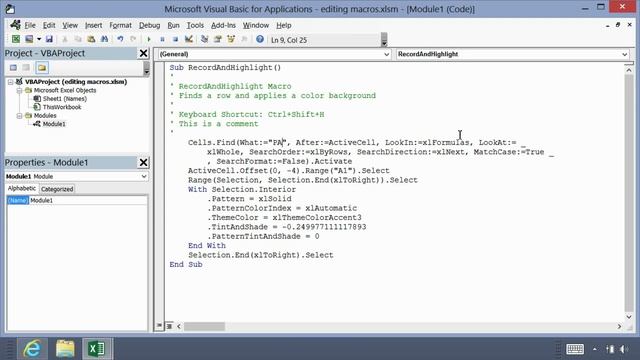Toggle Design Mode icon
Viewport: 640px width, 360px height.
point(189,39)
